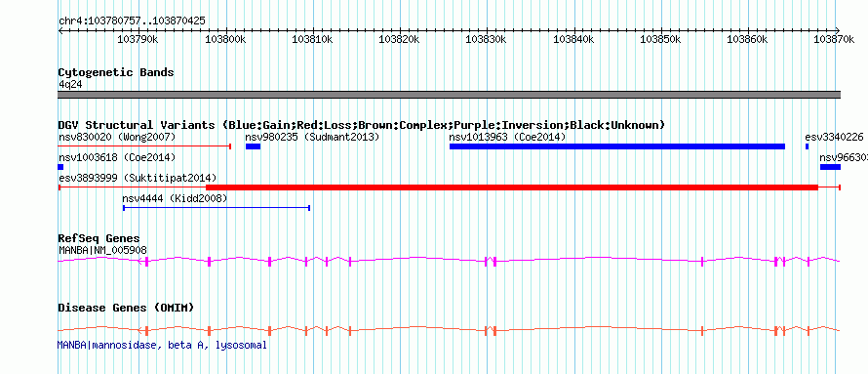The height and width of the screenshot is (374, 868).
Task: Select the Disease Genes (OMIM) track title
Action: click(126, 308)
